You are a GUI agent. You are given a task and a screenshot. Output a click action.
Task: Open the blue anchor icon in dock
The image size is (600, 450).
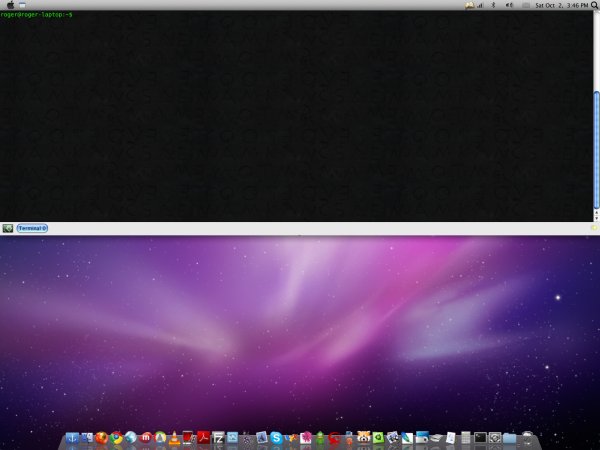[72, 438]
